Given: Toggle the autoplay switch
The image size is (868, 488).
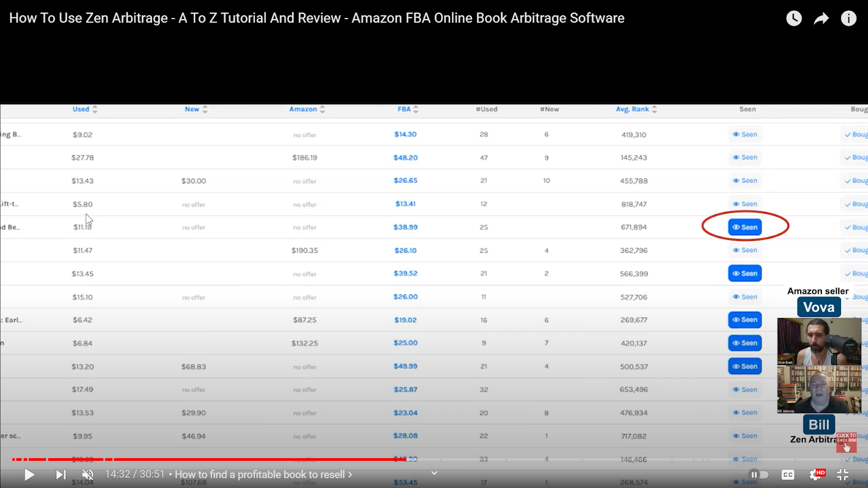Looking at the screenshot, I should [x=759, y=475].
